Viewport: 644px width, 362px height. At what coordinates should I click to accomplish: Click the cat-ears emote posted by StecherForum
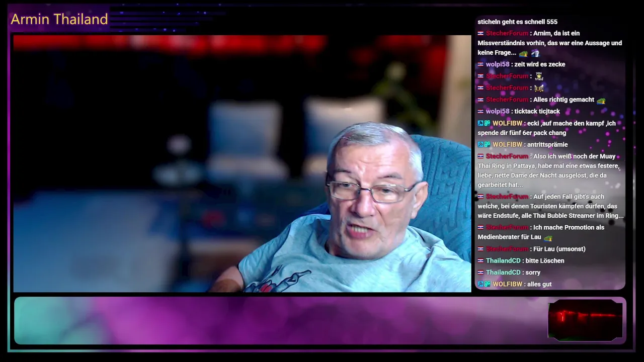[x=539, y=88]
